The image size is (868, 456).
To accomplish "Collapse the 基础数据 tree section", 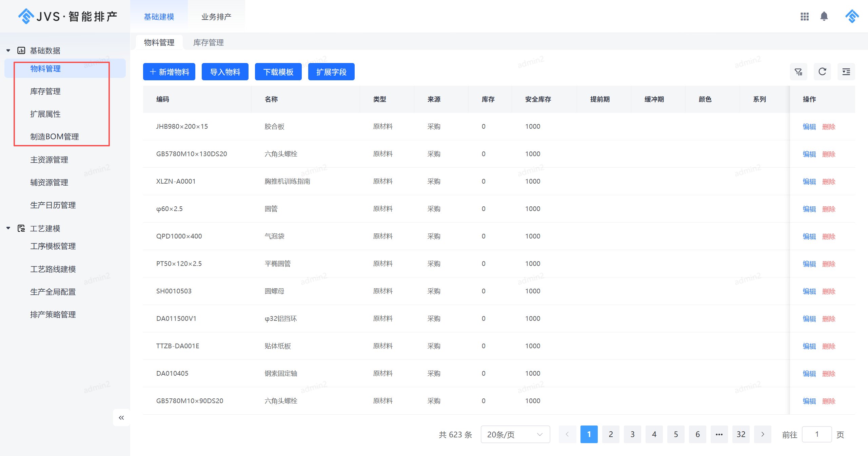I will point(8,50).
